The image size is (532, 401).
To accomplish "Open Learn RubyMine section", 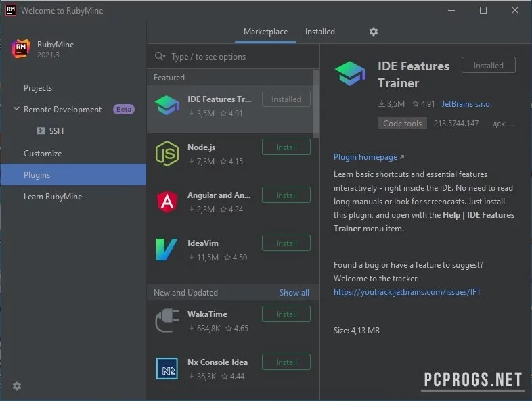I will [53, 197].
